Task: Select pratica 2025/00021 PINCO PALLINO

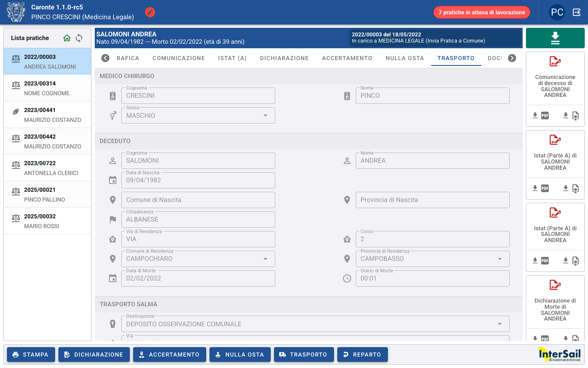Action: [47, 194]
